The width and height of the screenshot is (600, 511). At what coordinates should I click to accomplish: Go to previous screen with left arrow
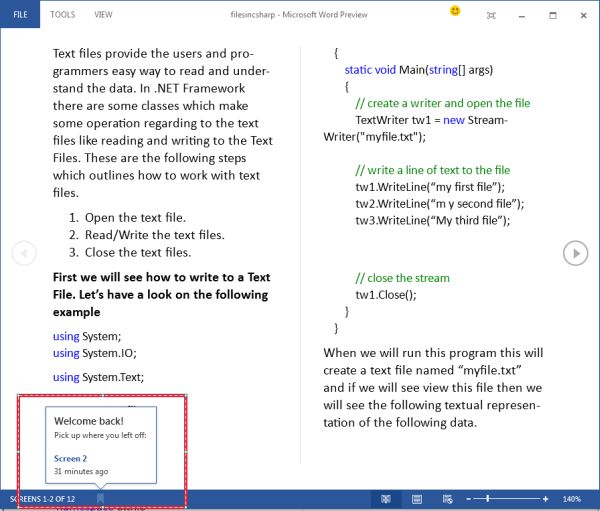pyautogui.click(x=24, y=253)
